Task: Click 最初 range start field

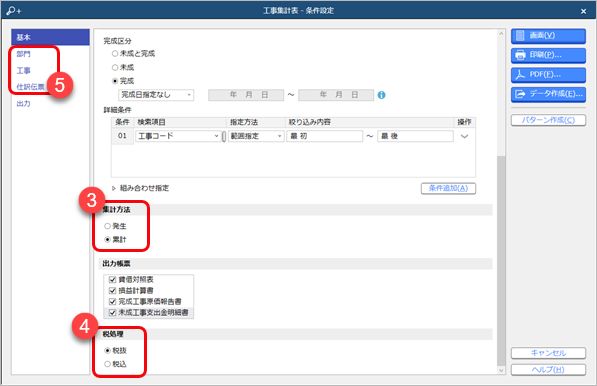Action: [325, 136]
